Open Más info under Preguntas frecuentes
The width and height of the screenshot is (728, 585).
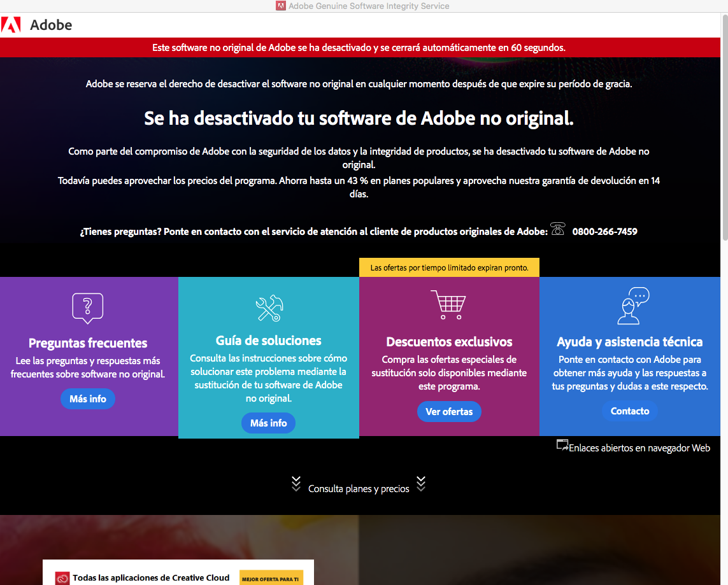[x=88, y=399]
